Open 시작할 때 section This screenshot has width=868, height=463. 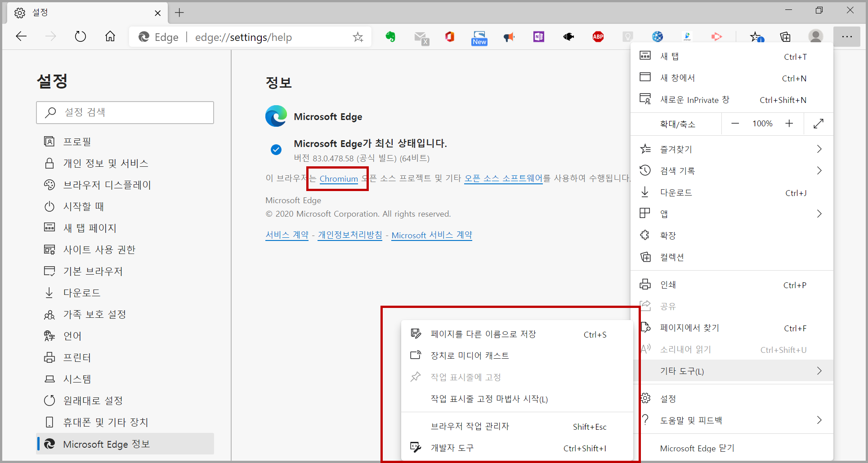[125, 206]
